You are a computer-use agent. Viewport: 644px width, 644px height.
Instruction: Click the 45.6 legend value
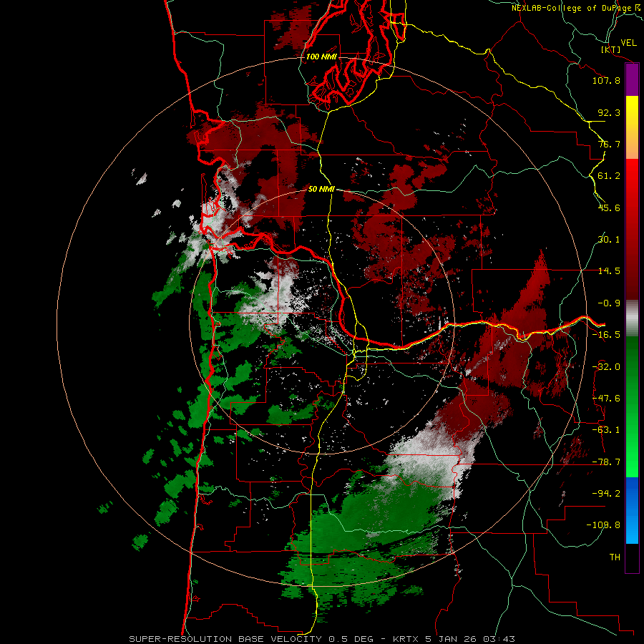click(x=609, y=208)
